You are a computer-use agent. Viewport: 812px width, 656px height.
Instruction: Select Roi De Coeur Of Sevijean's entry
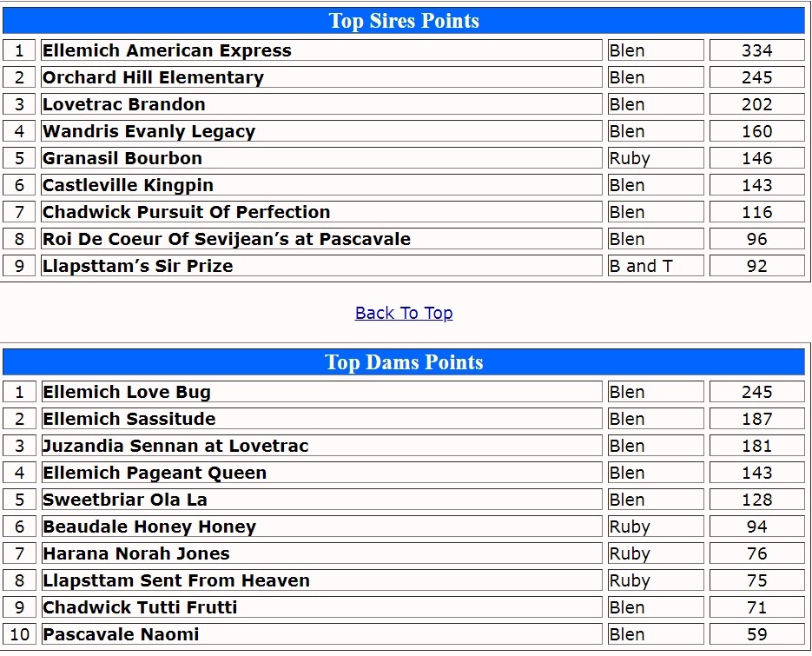pyautogui.click(x=226, y=239)
